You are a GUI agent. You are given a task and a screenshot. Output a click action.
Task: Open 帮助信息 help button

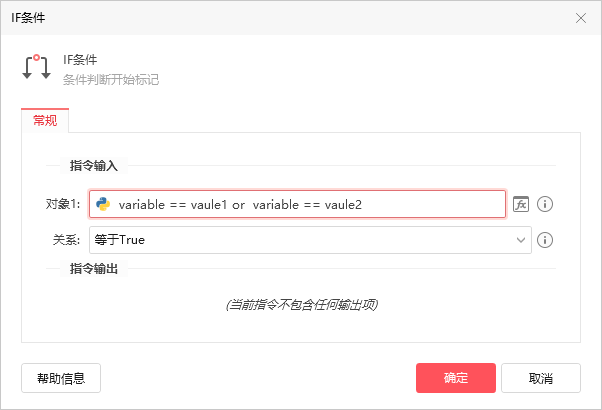click(x=61, y=378)
